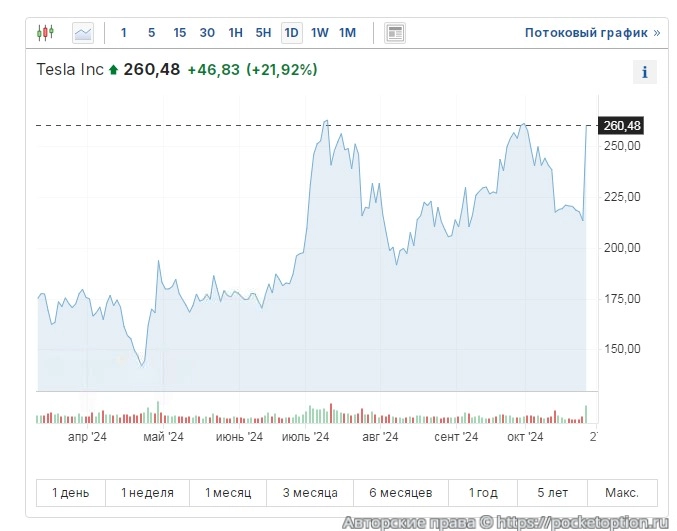Image resolution: width=677 pixels, height=531 pixels.
Task: Expand the chevron after Потоковый график
Action: (657, 33)
